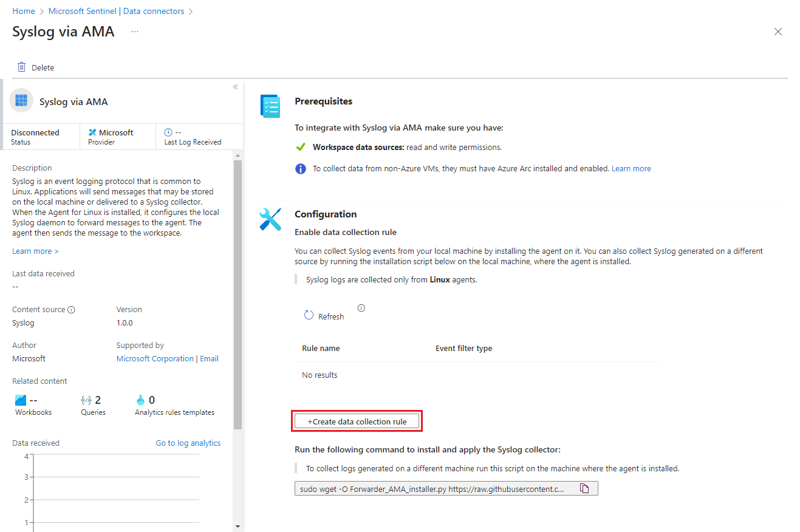Open the support Email link
The image size is (800, 532).
[209, 358]
